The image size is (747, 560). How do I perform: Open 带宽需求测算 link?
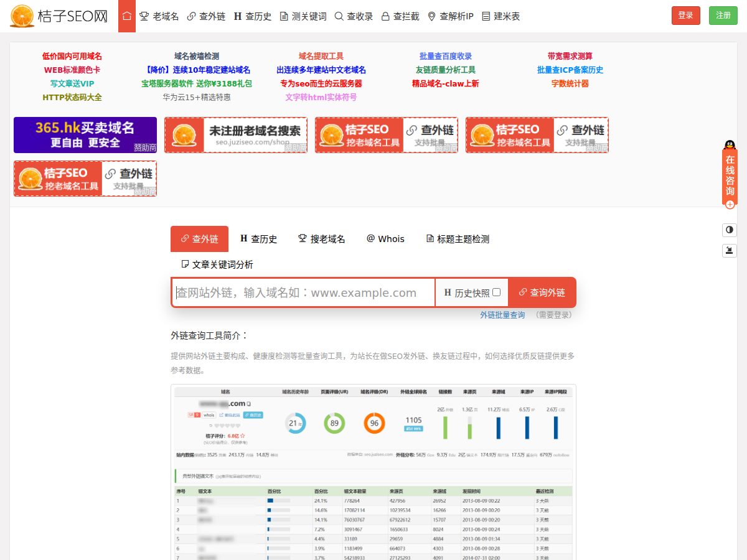click(570, 56)
